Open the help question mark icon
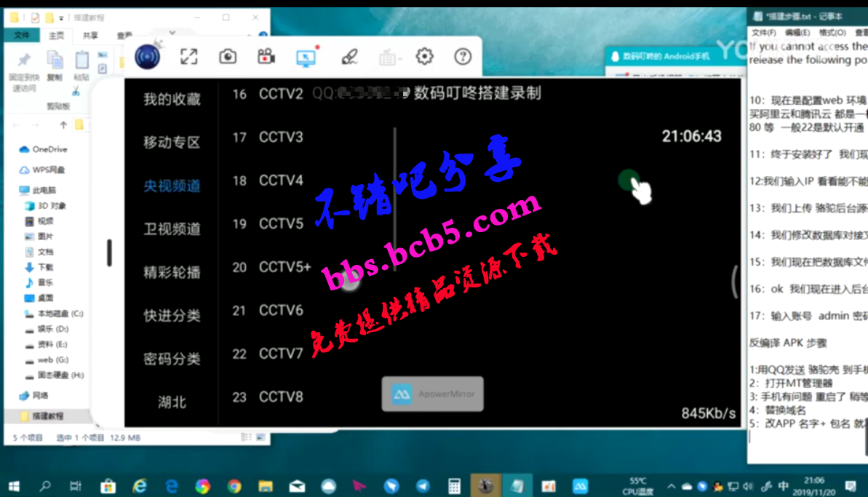This screenshot has height=497, width=868. [463, 57]
